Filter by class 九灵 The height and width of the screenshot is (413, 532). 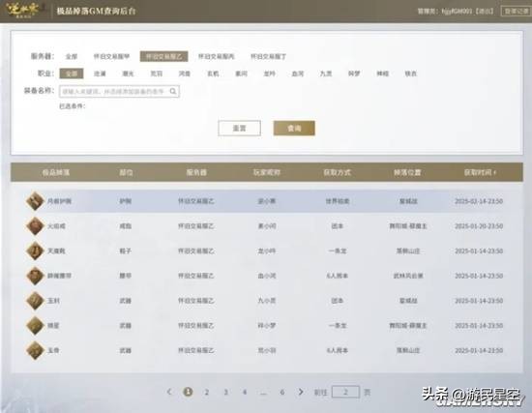click(x=326, y=74)
